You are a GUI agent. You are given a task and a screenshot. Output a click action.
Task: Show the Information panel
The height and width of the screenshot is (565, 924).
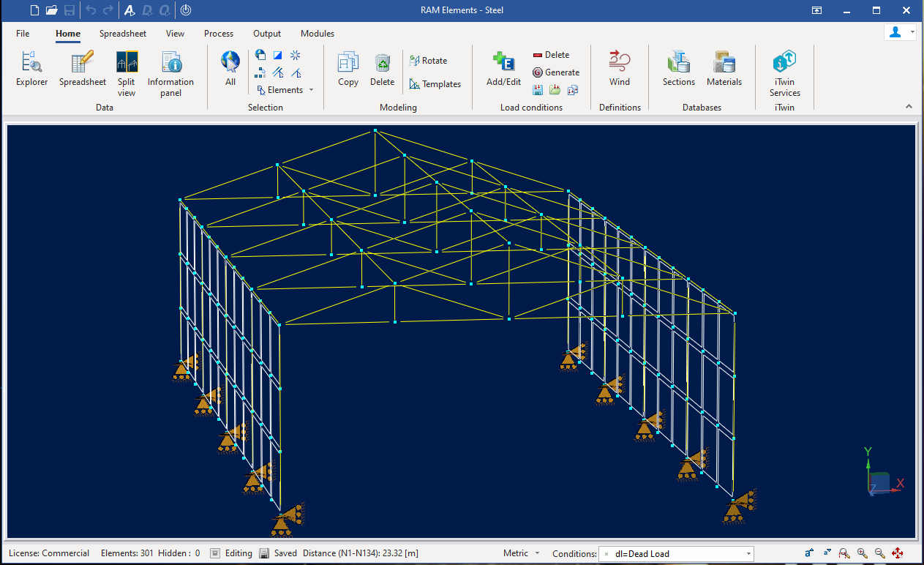tap(170, 74)
